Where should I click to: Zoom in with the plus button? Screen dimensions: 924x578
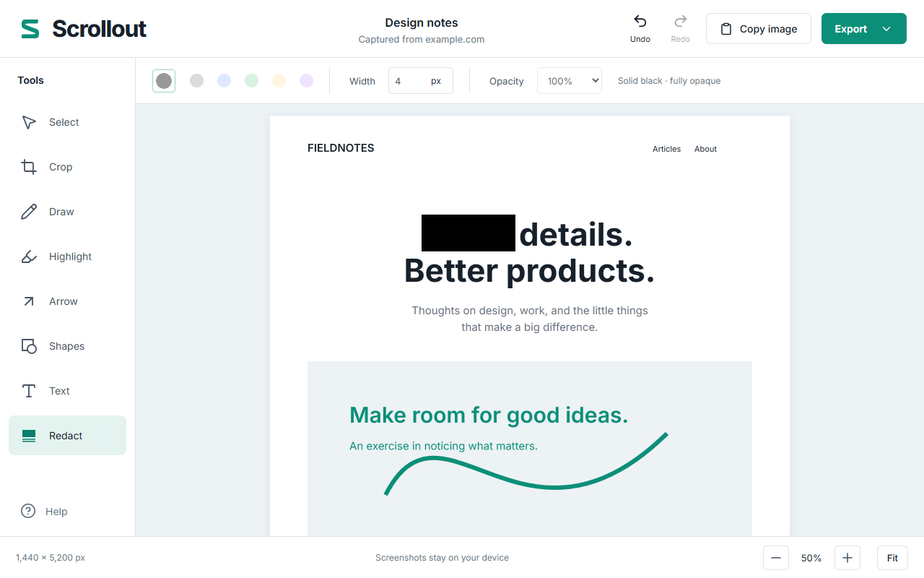(x=847, y=558)
